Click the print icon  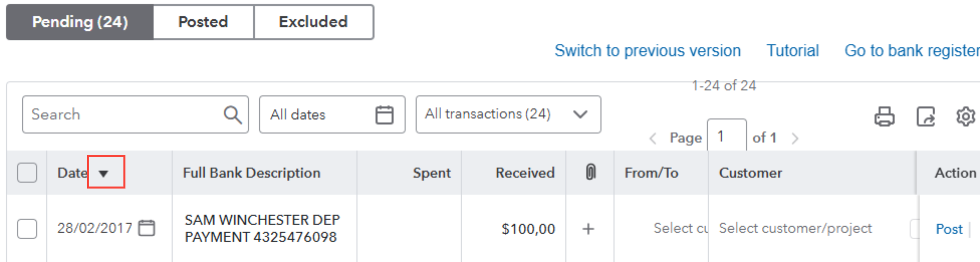click(885, 116)
